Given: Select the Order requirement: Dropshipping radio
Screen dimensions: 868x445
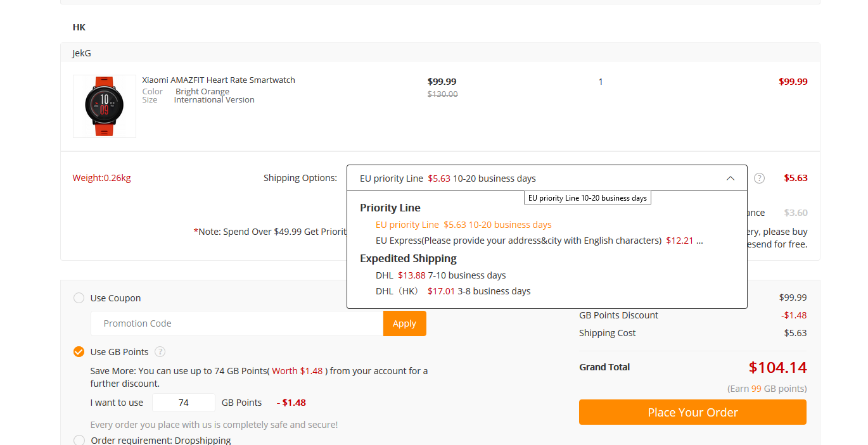Looking at the screenshot, I should click(x=79, y=440).
